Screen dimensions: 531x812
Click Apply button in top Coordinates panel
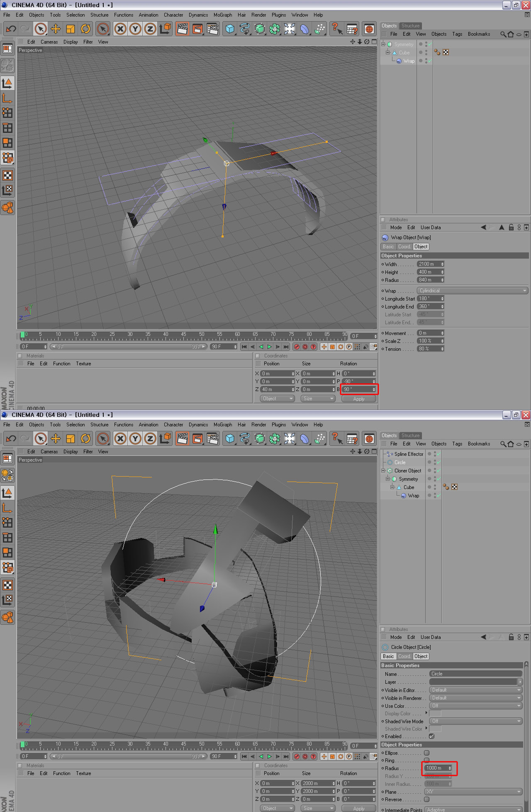(x=359, y=399)
